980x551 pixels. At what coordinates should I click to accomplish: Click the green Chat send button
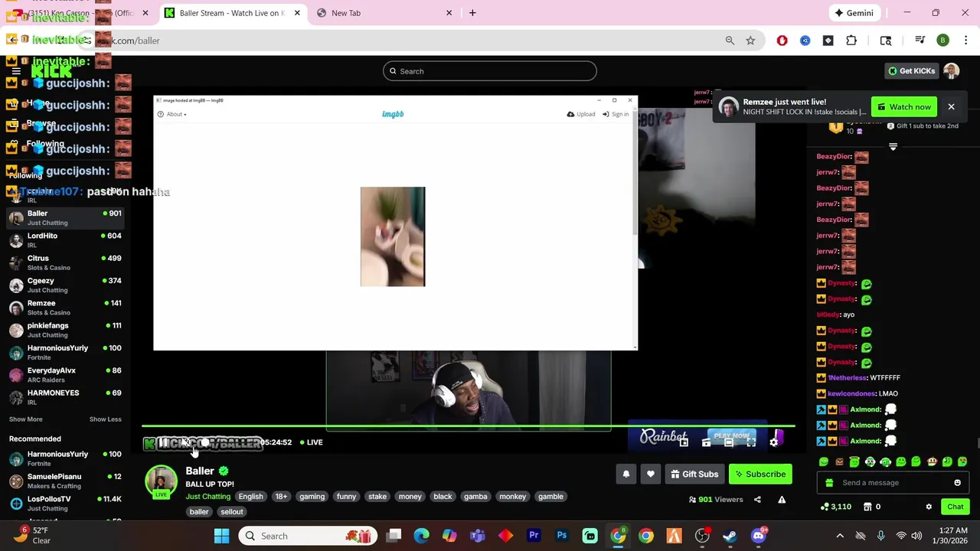click(955, 507)
